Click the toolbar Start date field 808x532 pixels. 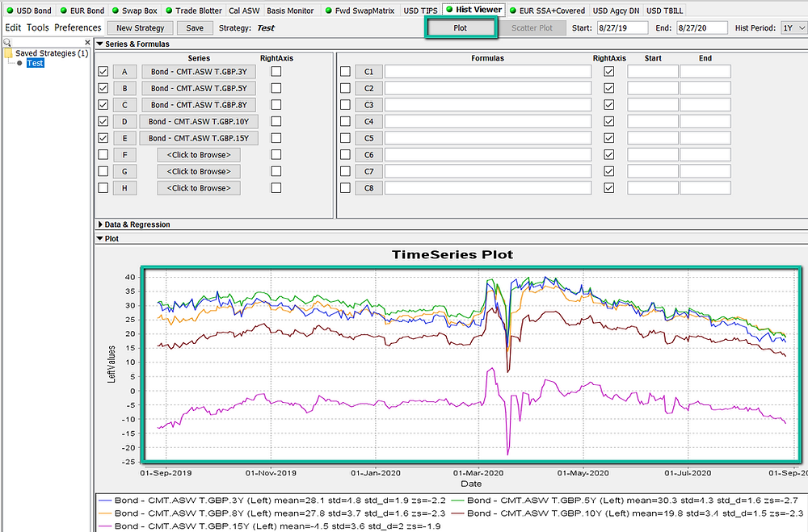point(622,27)
